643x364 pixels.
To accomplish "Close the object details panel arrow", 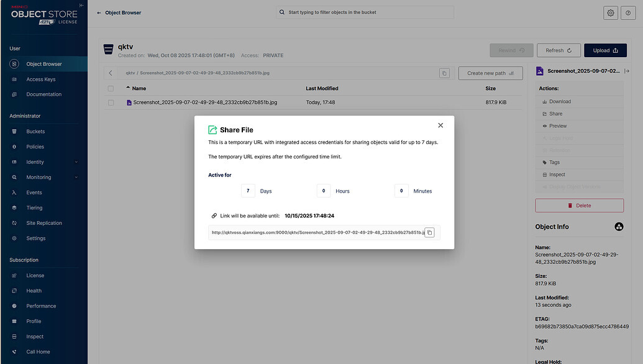I will [627, 71].
